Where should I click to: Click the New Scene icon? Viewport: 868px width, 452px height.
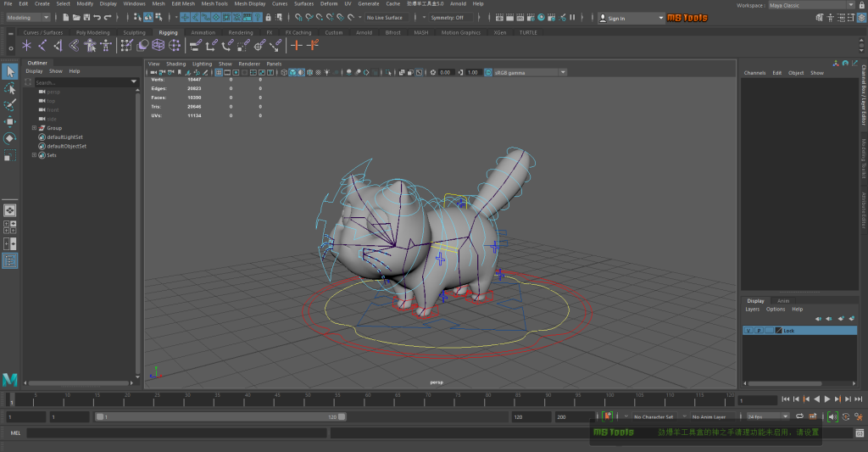coord(66,18)
